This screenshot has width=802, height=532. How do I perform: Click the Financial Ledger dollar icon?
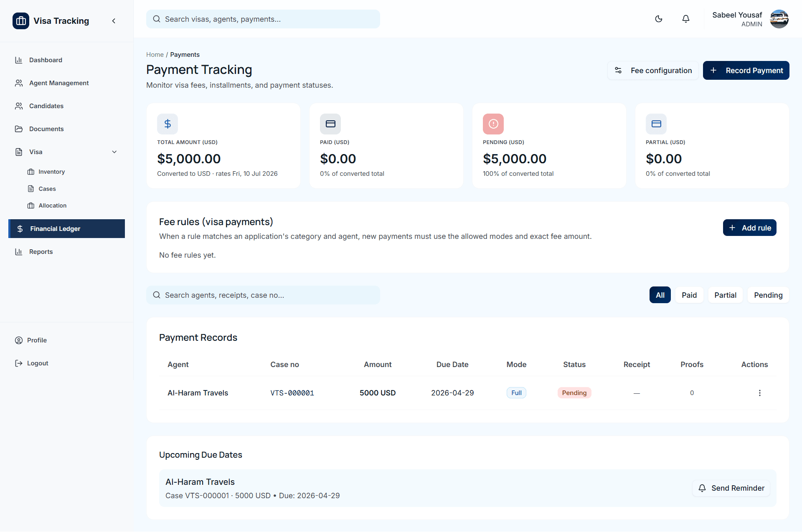[20, 229]
